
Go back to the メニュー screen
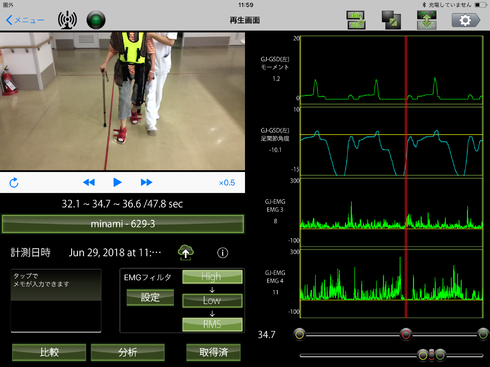25,20
